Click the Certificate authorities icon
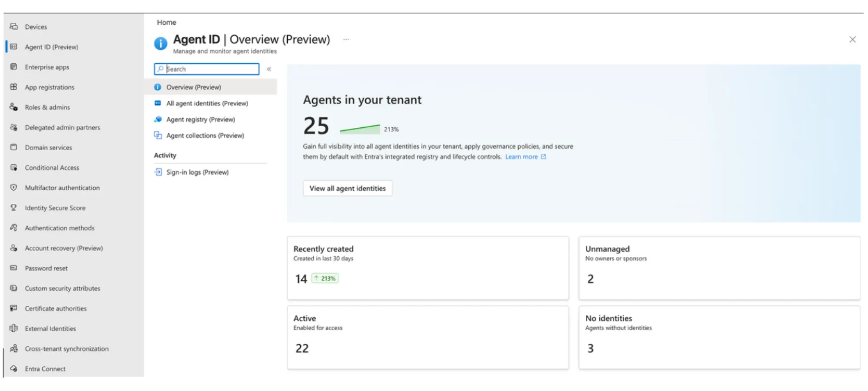 click(x=14, y=308)
